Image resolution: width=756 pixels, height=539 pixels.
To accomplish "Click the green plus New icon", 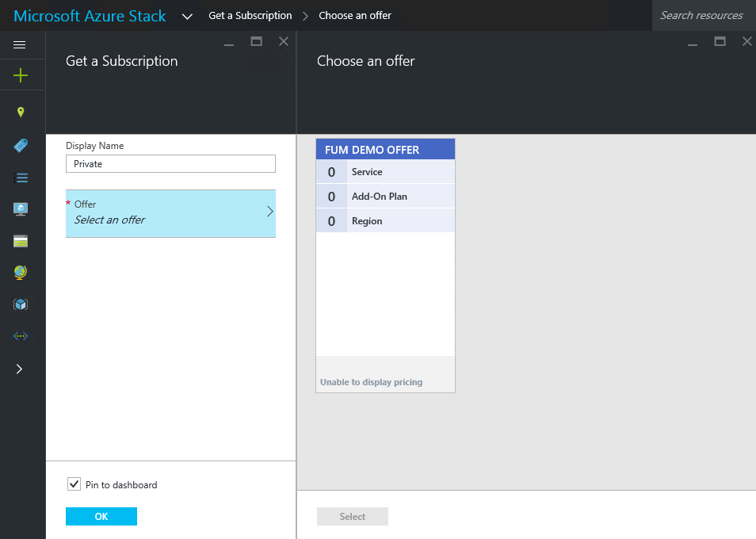I will pyautogui.click(x=20, y=75).
